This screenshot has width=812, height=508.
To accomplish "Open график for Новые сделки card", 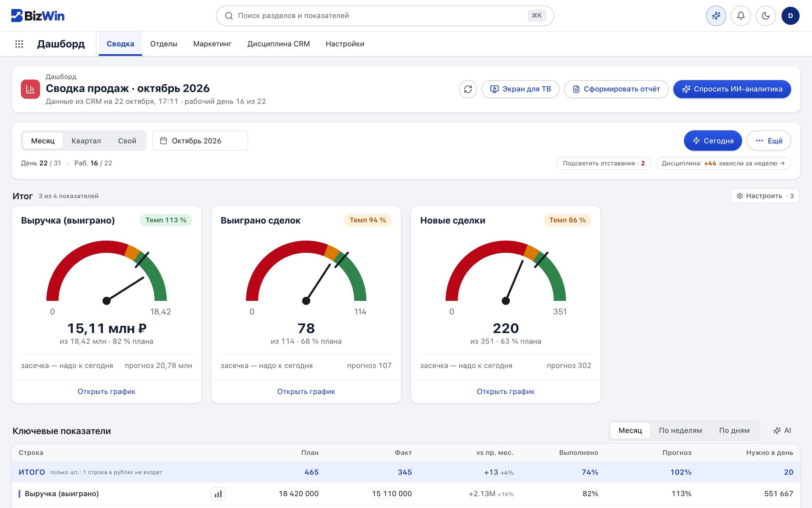I will pyautogui.click(x=506, y=391).
